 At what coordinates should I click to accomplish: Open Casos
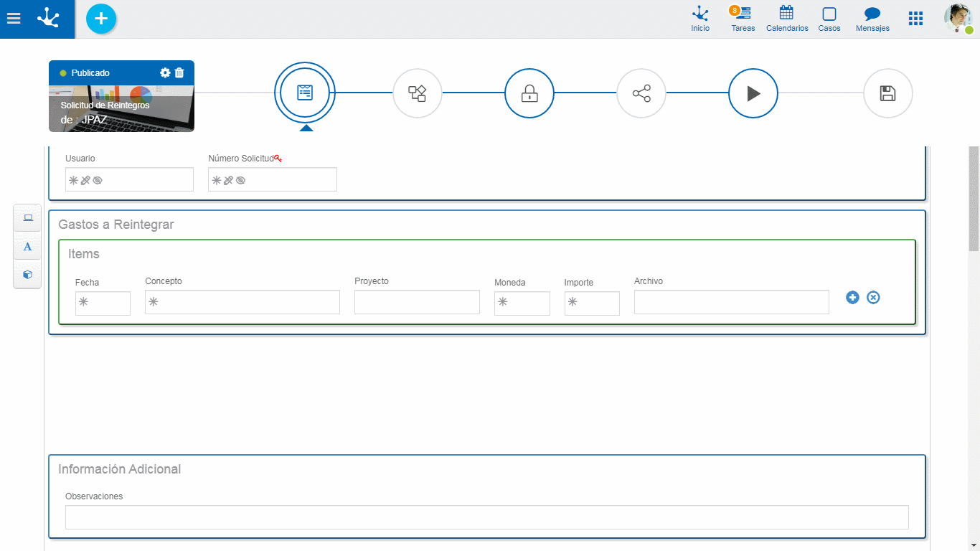point(829,19)
